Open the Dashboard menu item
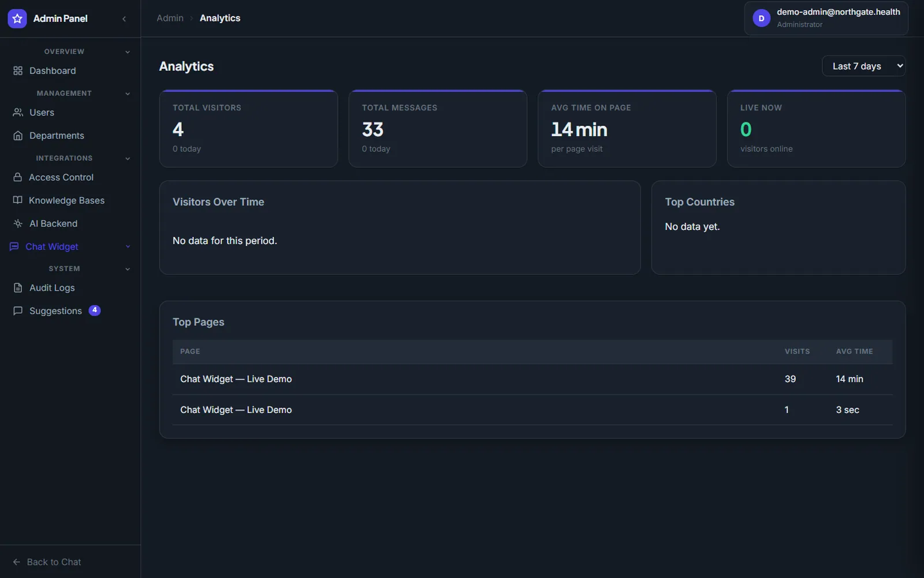The image size is (924, 578). click(69, 71)
